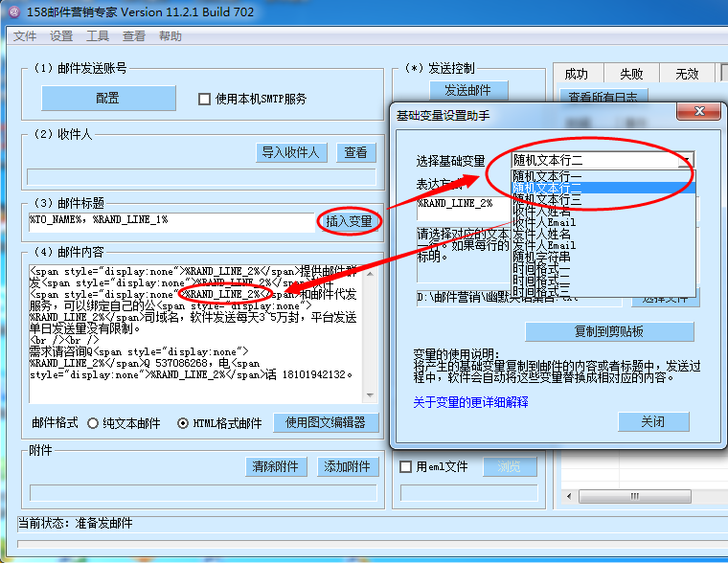
Task: Click 发送邮件 button
Action: point(468,91)
